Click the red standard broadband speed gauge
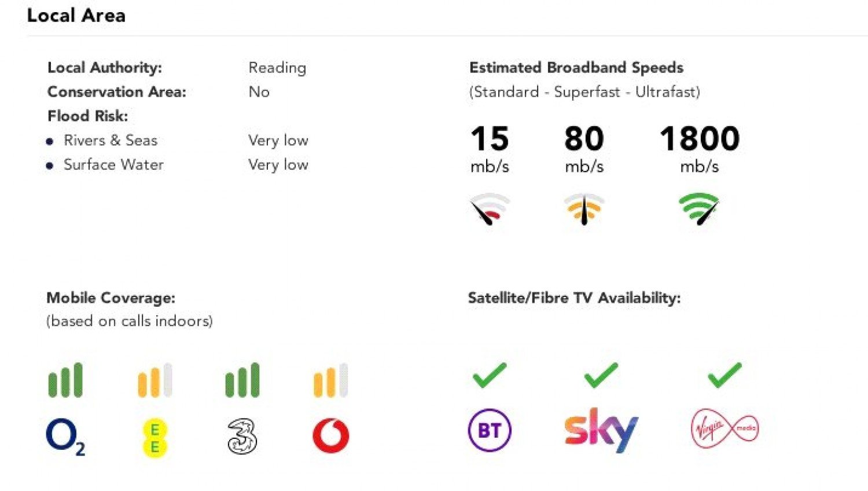The width and height of the screenshot is (868, 491). 490,208
